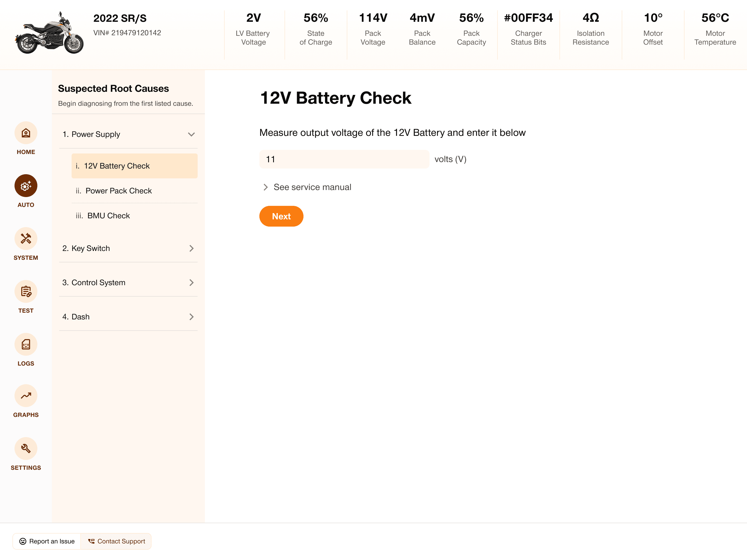Click the orange Next button

coord(281,216)
